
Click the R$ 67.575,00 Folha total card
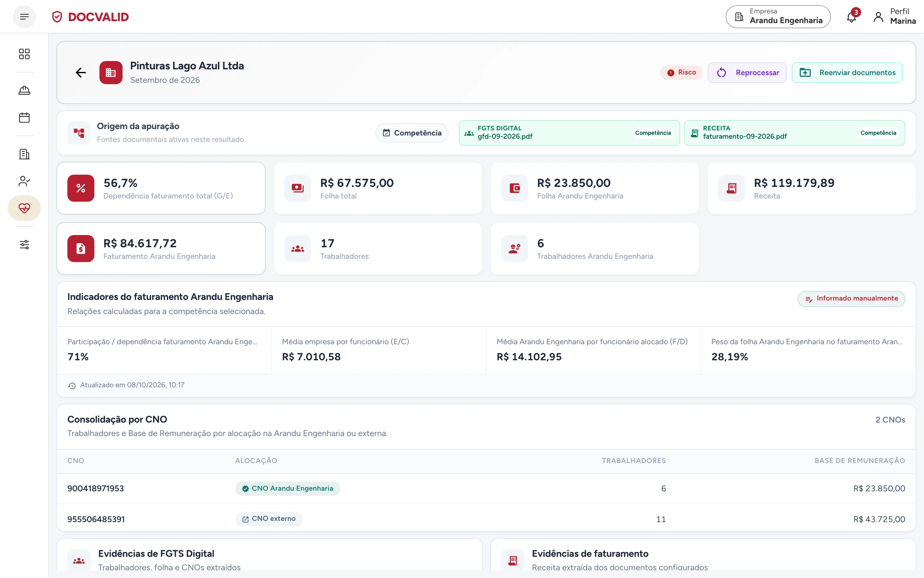coord(378,188)
